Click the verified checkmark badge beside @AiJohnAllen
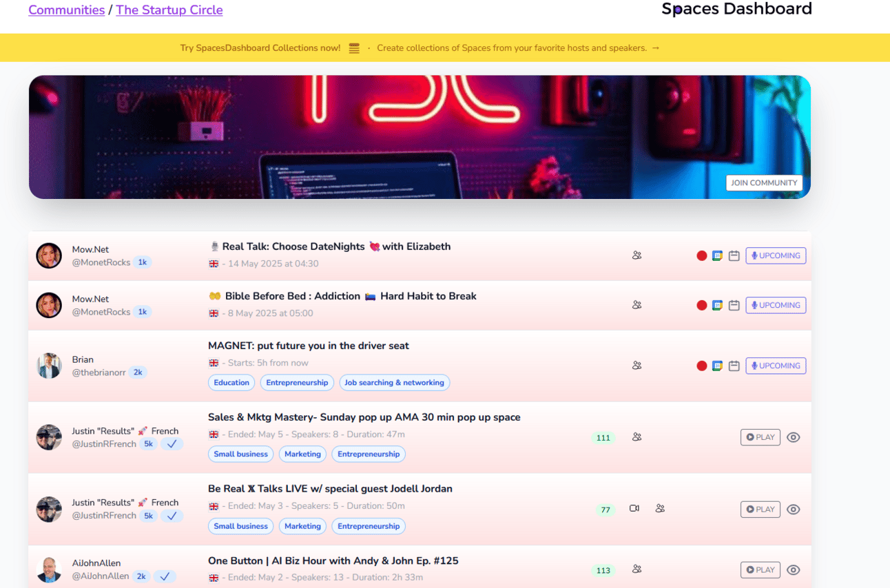The width and height of the screenshot is (890, 588). [x=165, y=576]
